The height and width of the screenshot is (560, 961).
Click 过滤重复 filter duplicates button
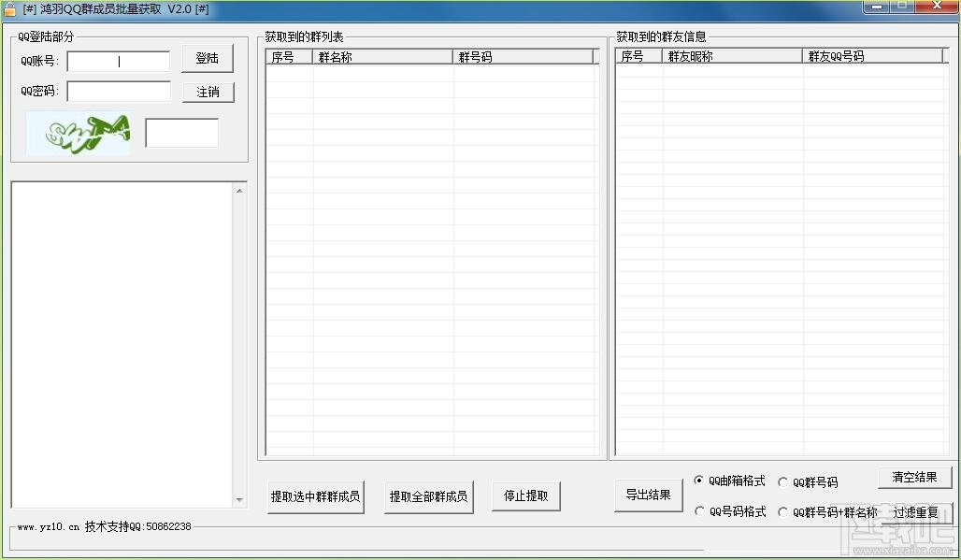[915, 512]
